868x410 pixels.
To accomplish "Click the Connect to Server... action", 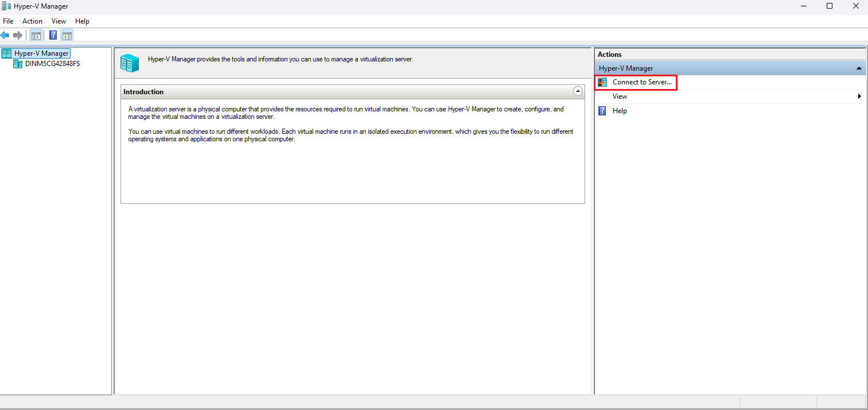I will point(641,82).
